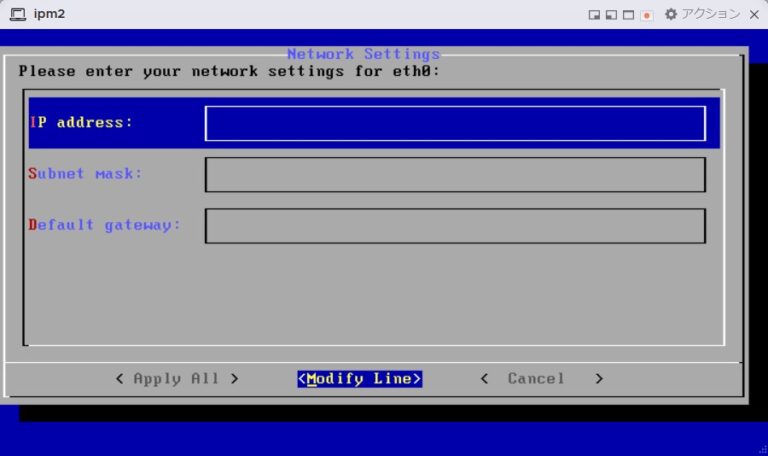Click the Subnet mask label

click(86, 174)
